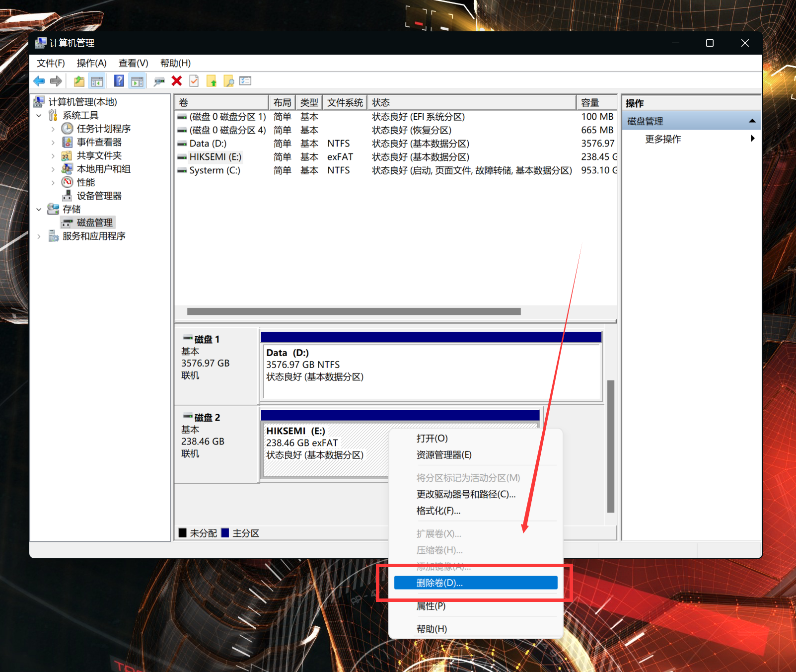796x672 pixels.
Task: Choose 格式化(F)... from context menu
Action: click(438, 511)
